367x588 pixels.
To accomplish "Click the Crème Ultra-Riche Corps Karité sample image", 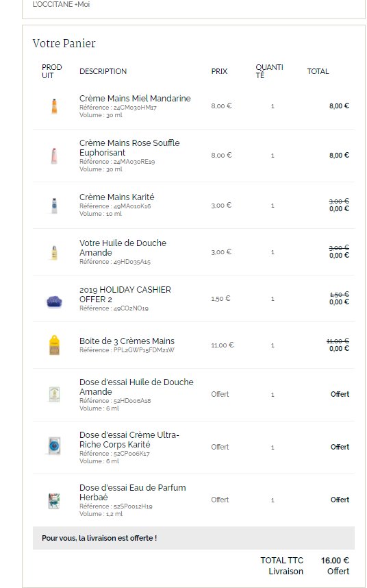I will (54, 447).
